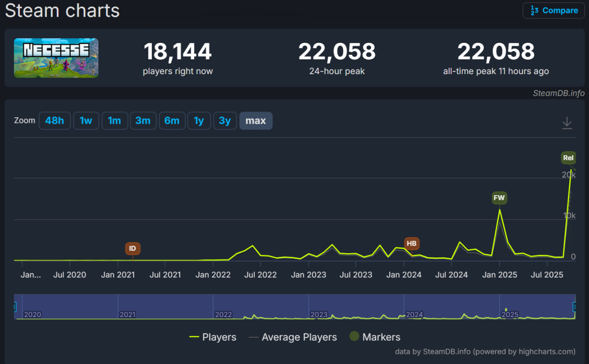This screenshot has height=364, width=589.
Task: Click the Jul 2020 axis label
Action: point(70,275)
